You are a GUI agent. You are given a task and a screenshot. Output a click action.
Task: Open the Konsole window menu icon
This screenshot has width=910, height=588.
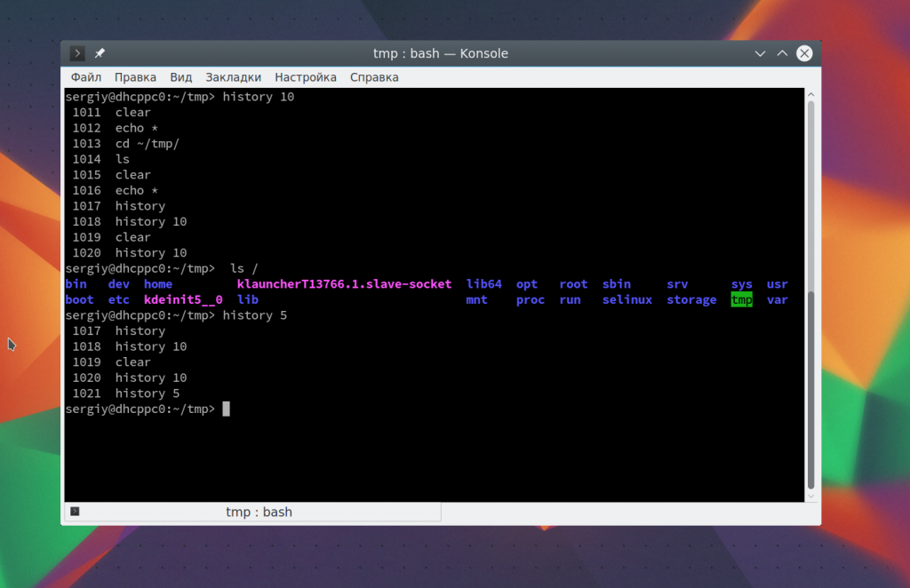(x=78, y=53)
